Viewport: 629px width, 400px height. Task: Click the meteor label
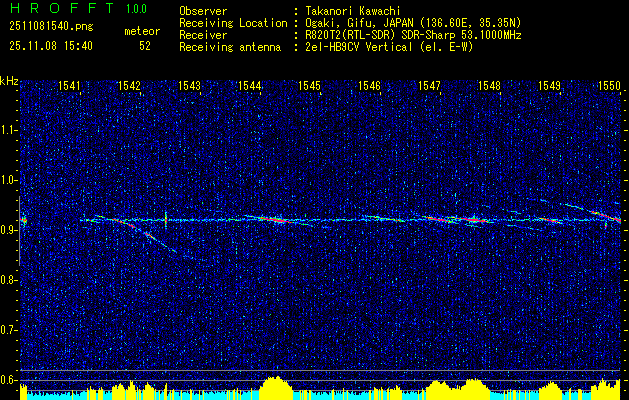[141, 31]
